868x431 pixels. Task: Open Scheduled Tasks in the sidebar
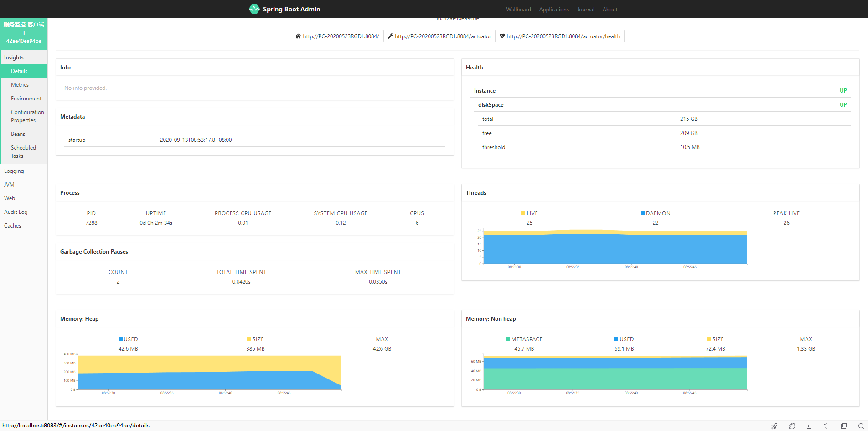coord(24,152)
